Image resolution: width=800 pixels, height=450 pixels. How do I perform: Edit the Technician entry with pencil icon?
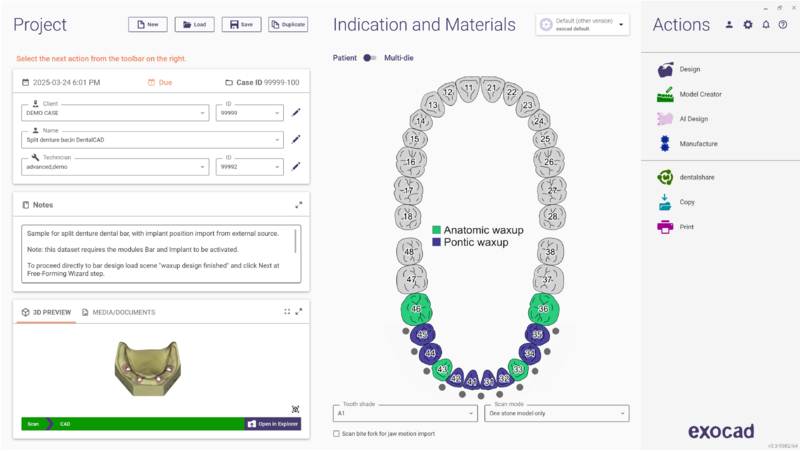(x=296, y=166)
